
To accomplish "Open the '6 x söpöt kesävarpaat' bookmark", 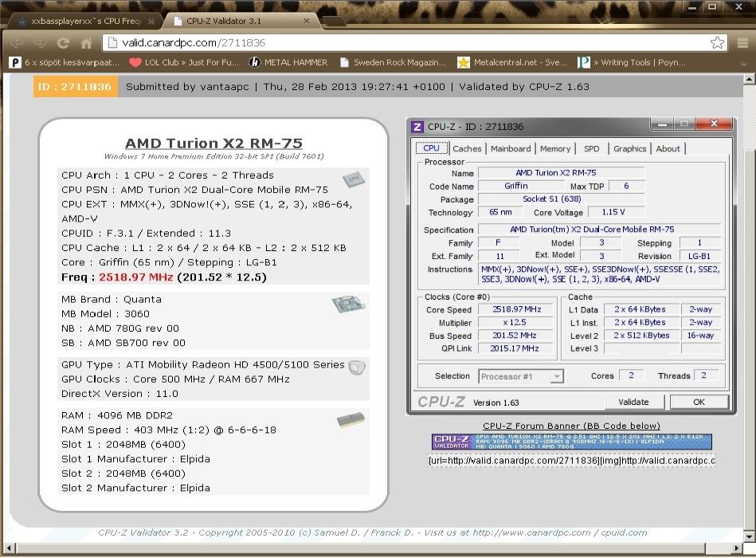I will [64, 62].
